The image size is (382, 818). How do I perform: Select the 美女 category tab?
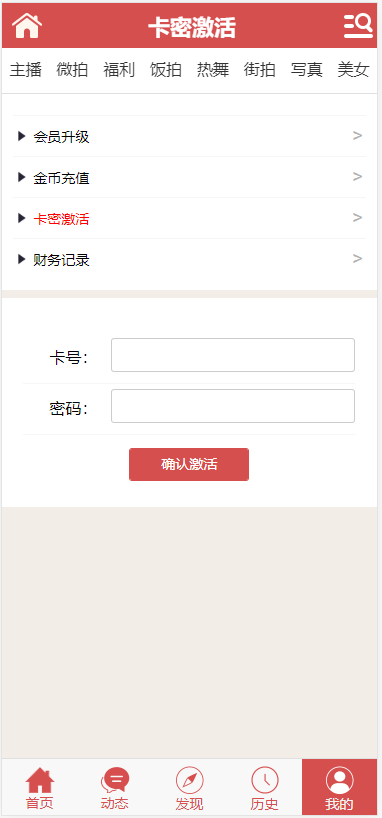353,70
